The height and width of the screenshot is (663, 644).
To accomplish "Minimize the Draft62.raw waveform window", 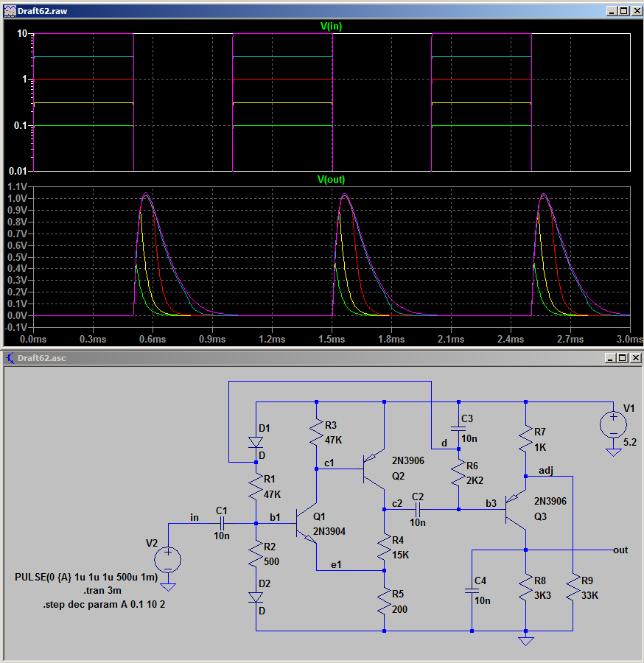I will [612, 11].
